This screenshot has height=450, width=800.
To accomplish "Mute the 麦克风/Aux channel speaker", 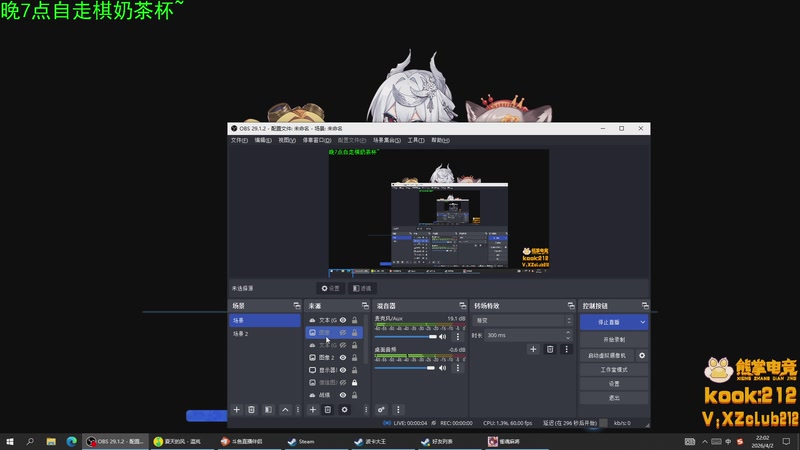I will (x=442, y=337).
